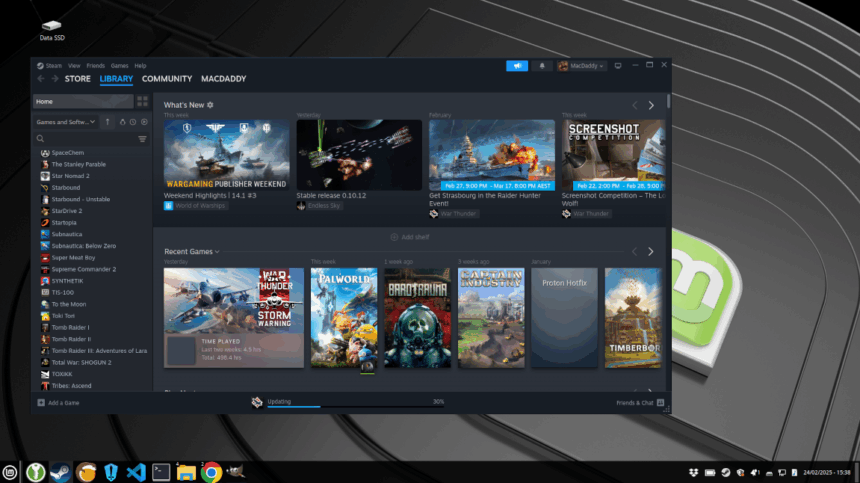Open the Captain of Industry cover
The height and width of the screenshot is (483, 860).
pyautogui.click(x=491, y=318)
